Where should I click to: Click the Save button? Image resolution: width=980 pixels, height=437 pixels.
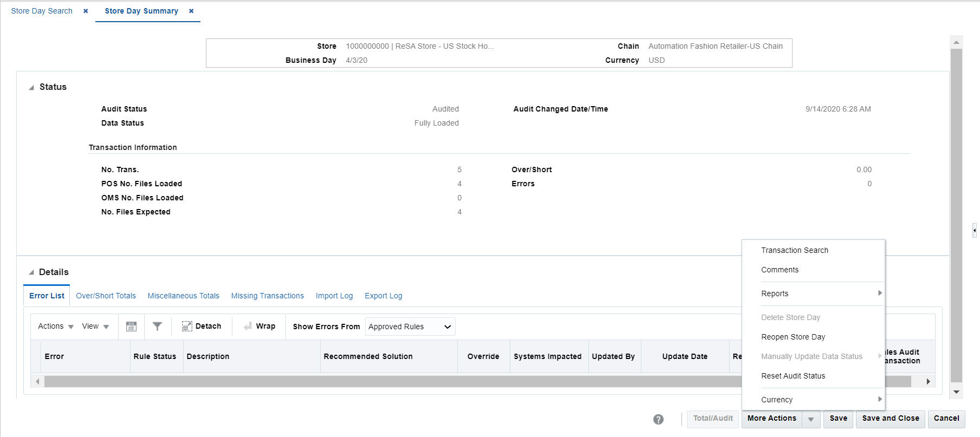click(x=839, y=419)
